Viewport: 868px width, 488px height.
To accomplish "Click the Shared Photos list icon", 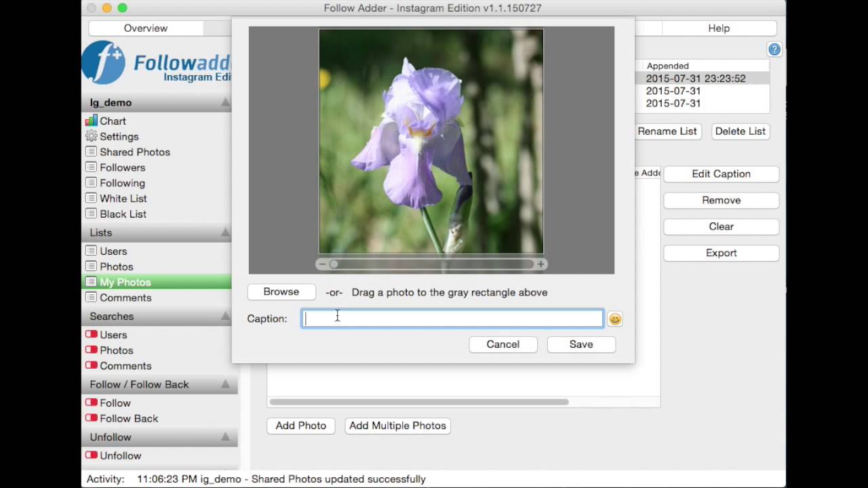I will point(91,152).
